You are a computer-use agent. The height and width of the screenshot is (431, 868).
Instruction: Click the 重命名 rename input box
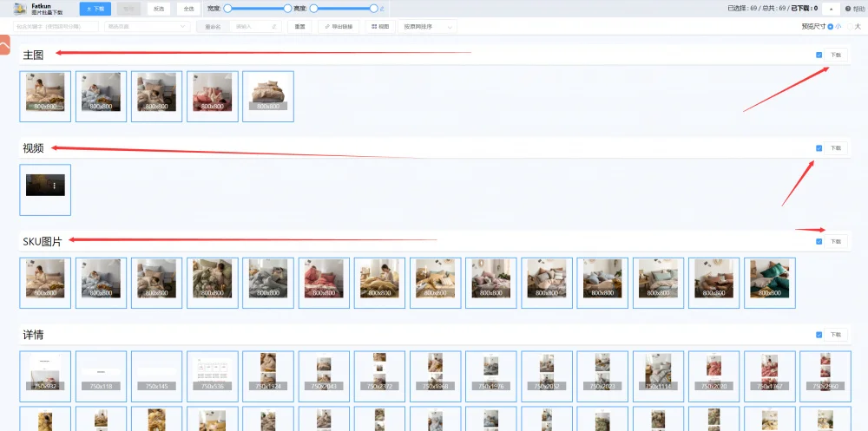(254, 27)
